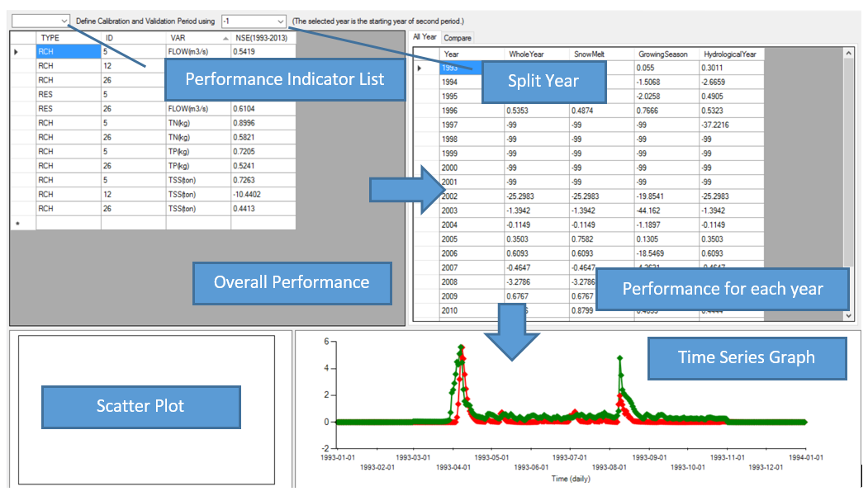Select GrowingSeason value -18.5469
This screenshot has height=496, width=868.
[666, 254]
